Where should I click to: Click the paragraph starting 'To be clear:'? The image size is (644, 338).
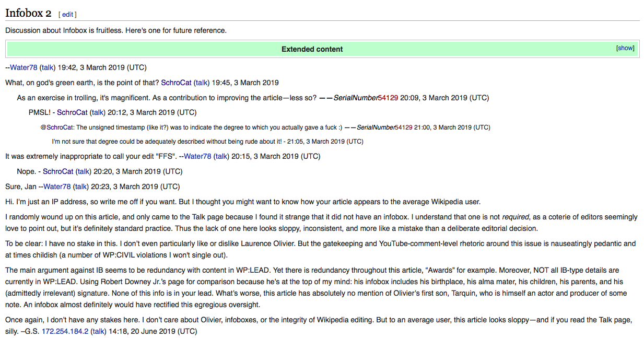tap(320, 249)
